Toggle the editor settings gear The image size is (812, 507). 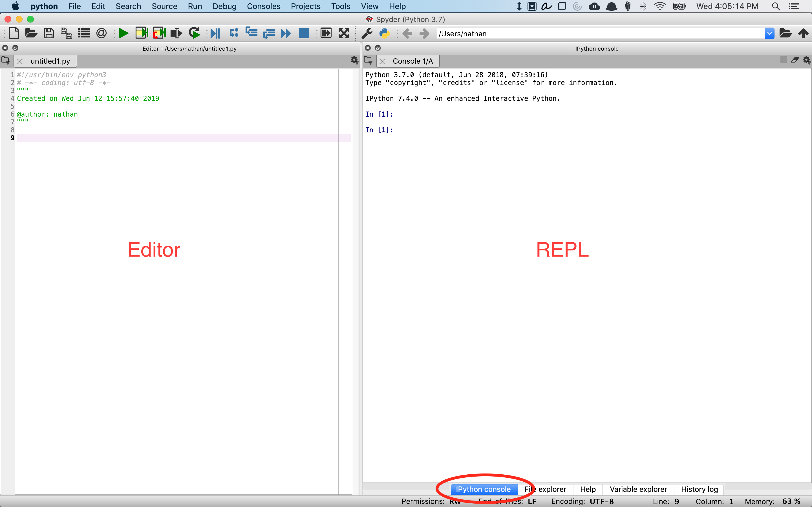coord(354,60)
